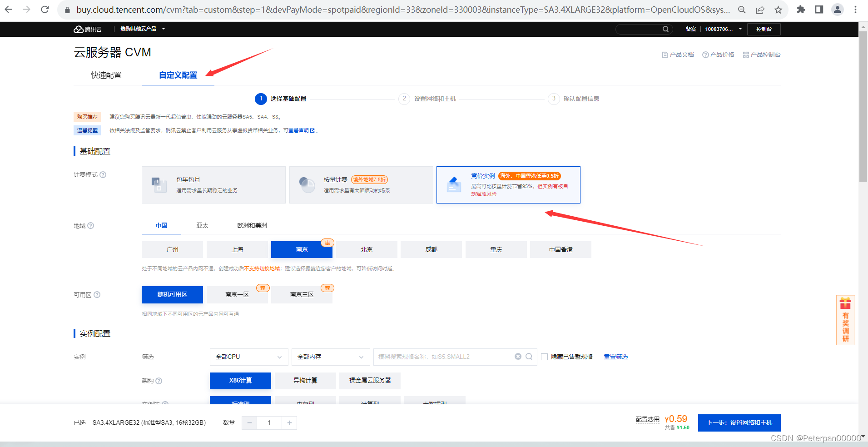
Task: Reload the page
Action: (x=45, y=10)
